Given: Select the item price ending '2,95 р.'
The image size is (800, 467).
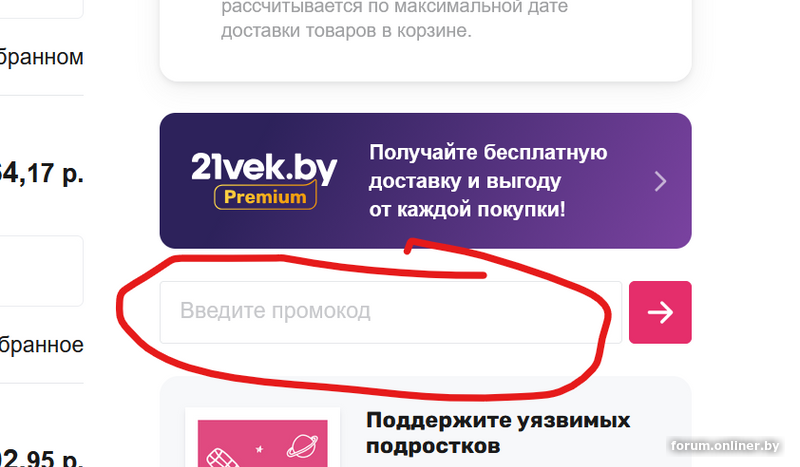Looking at the screenshot, I should coord(41,457).
